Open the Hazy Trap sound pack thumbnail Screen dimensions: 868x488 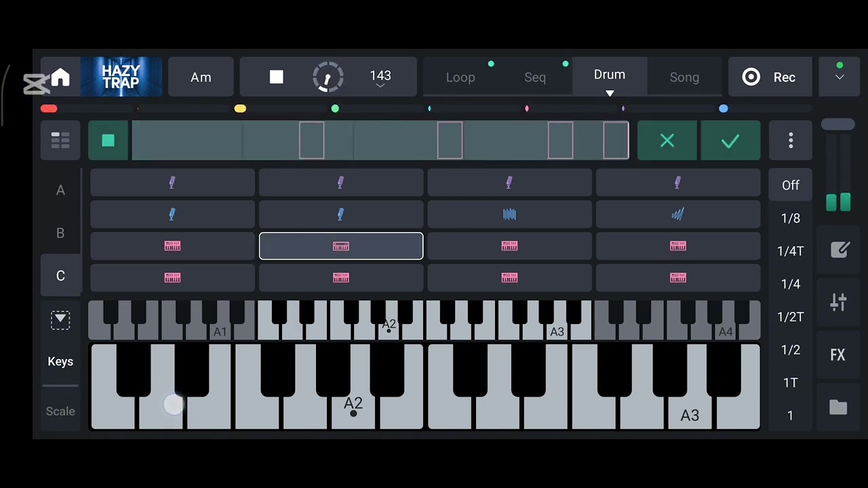tap(121, 77)
